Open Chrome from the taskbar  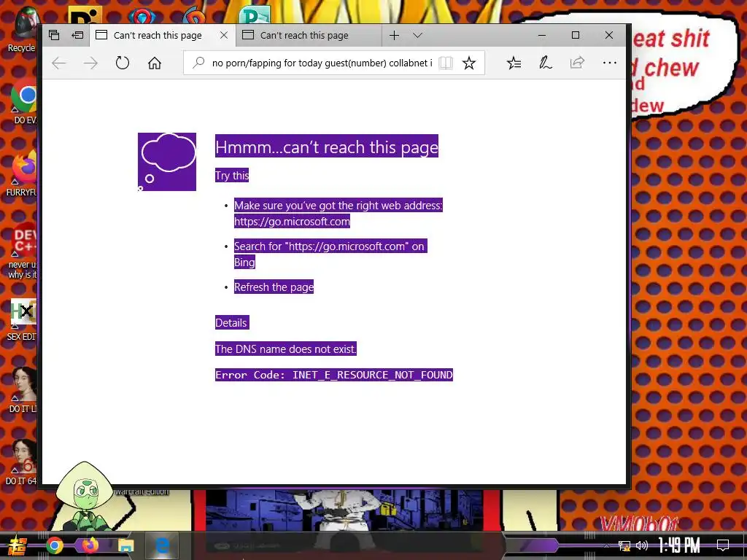tap(55, 545)
